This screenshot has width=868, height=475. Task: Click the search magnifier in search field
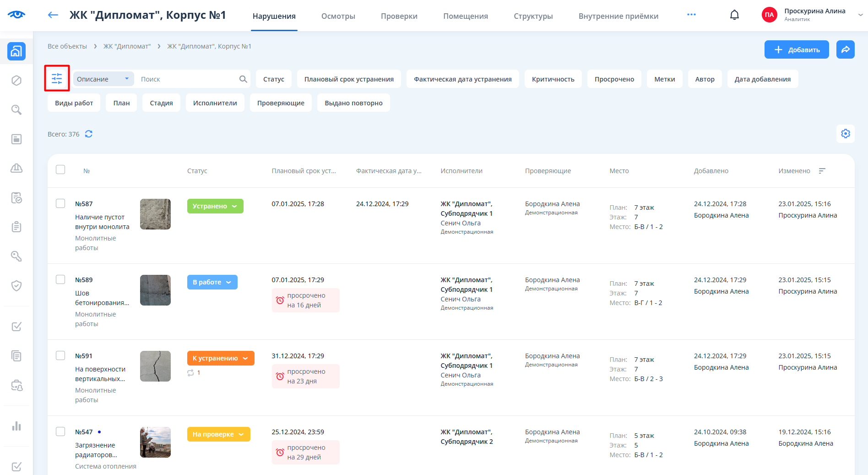pyautogui.click(x=243, y=79)
